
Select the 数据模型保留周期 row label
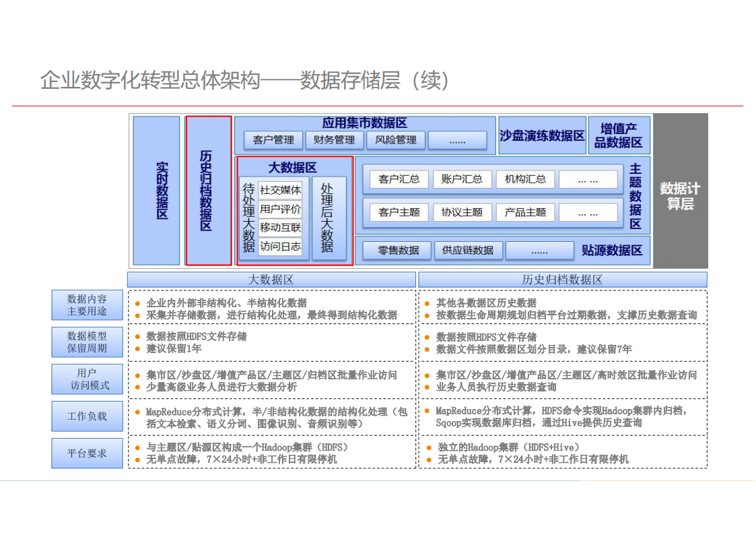(88, 342)
